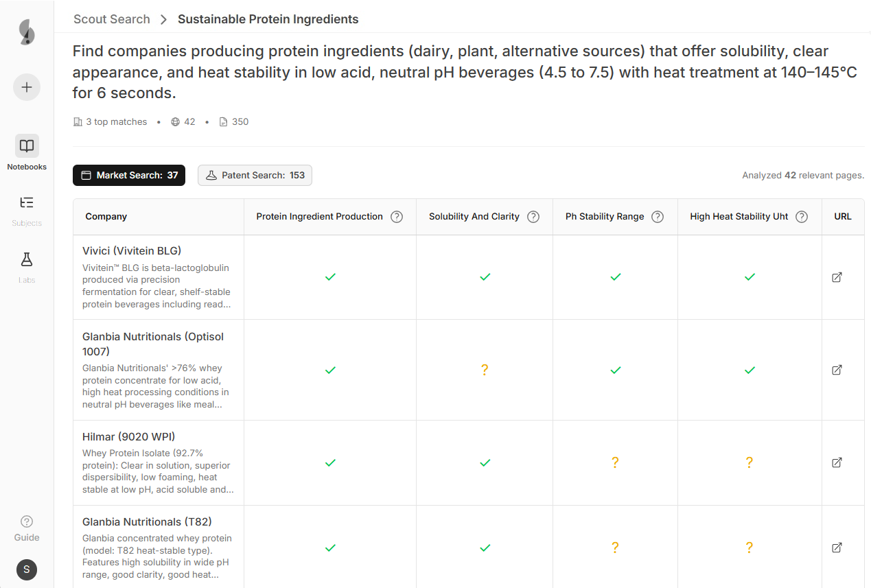The height and width of the screenshot is (588, 871).
Task: Show help for Solubility And Clarity column
Action: pos(533,217)
